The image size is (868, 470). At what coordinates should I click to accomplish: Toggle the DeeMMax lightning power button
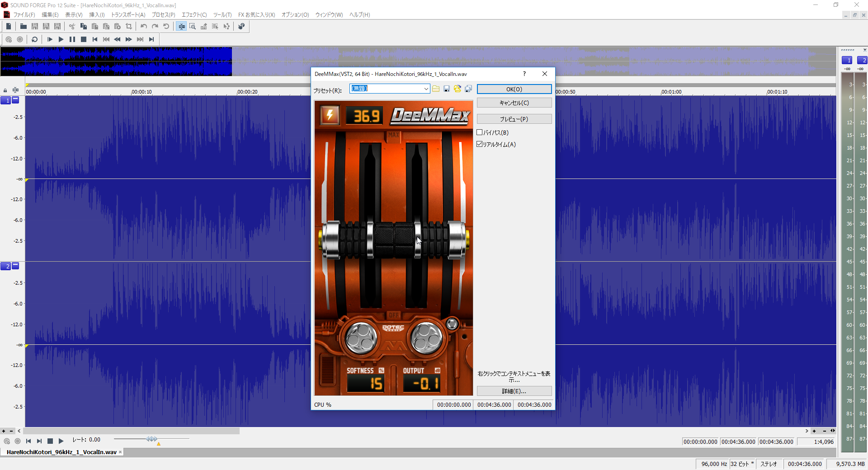pyautogui.click(x=330, y=115)
